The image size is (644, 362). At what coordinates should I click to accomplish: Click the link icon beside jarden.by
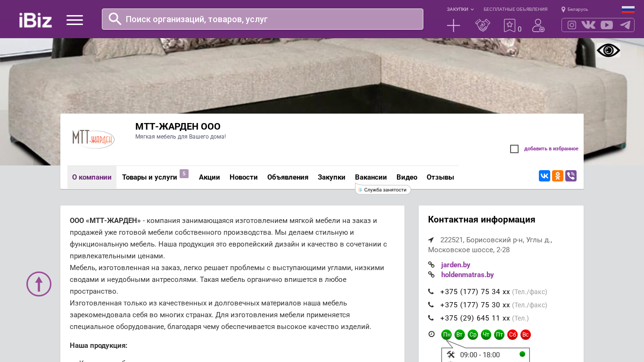coord(431,264)
